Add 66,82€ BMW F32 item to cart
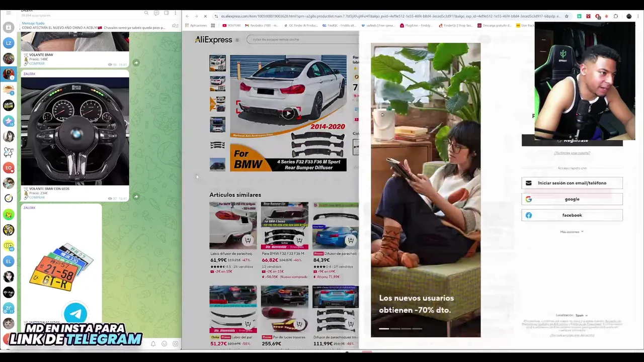644x362 pixels. [299, 240]
